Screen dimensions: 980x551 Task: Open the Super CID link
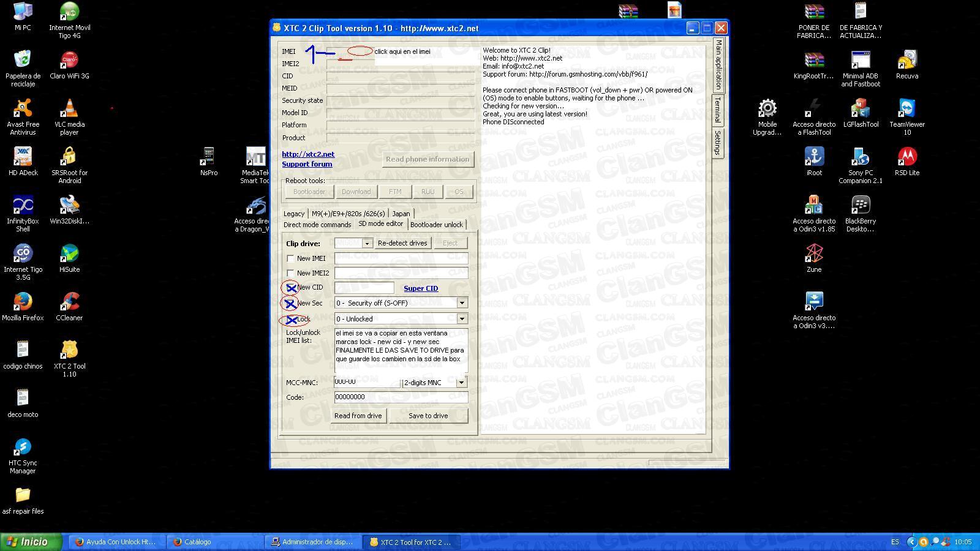421,288
